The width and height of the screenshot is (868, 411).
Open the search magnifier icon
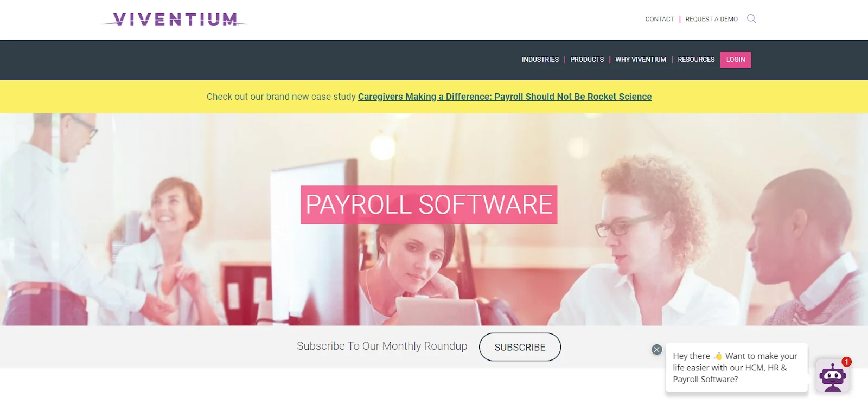tap(751, 19)
